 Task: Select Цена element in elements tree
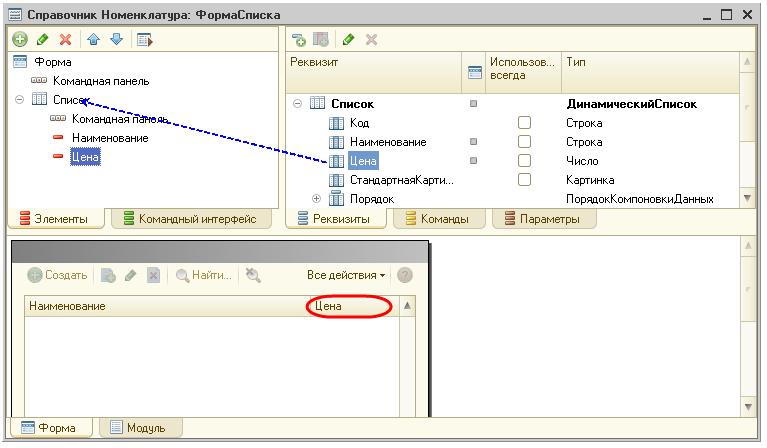[85, 157]
